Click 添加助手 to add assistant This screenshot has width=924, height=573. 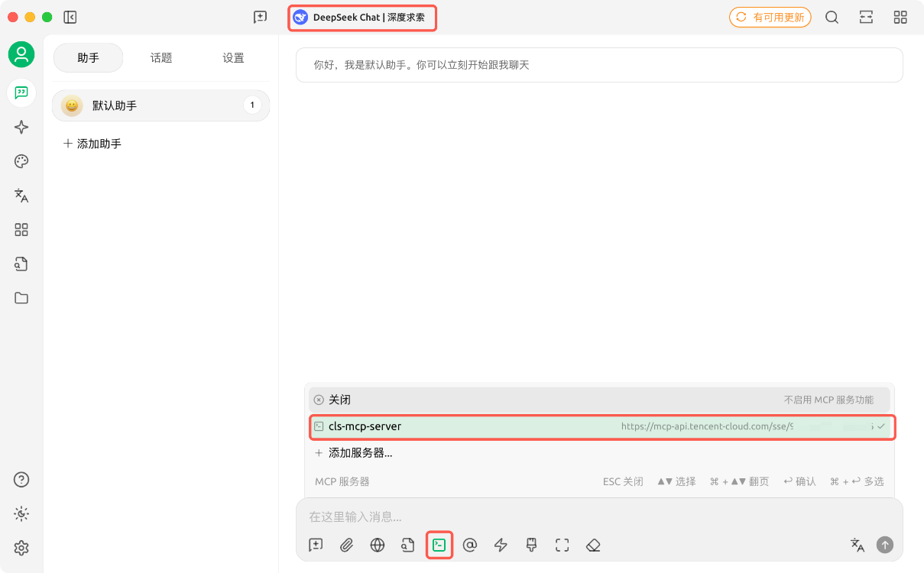(x=92, y=144)
